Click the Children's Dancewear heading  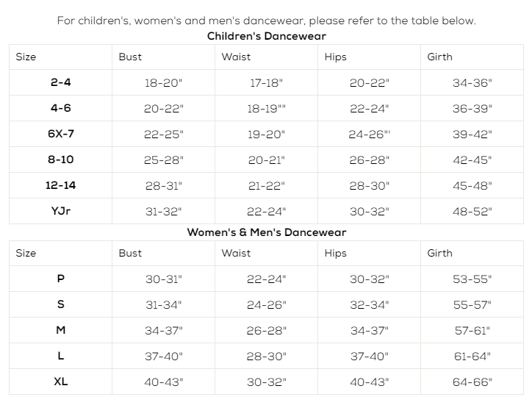pos(266,35)
